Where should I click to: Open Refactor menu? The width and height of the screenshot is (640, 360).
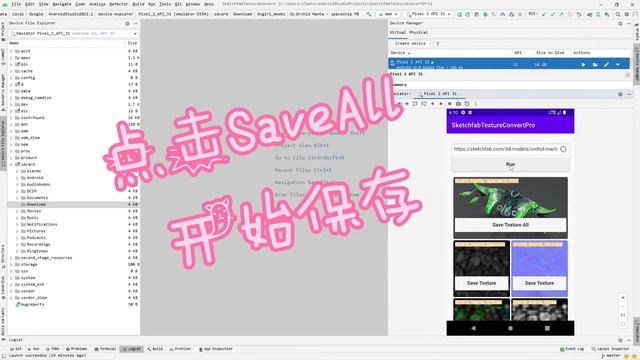click(x=119, y=4)
